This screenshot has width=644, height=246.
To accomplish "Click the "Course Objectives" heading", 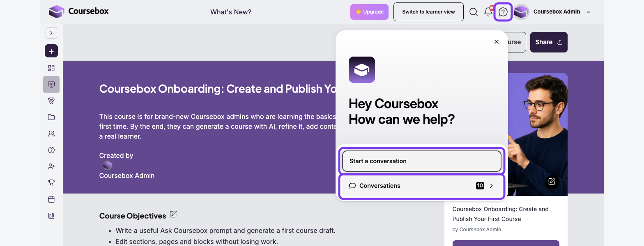I will [133, 216].
